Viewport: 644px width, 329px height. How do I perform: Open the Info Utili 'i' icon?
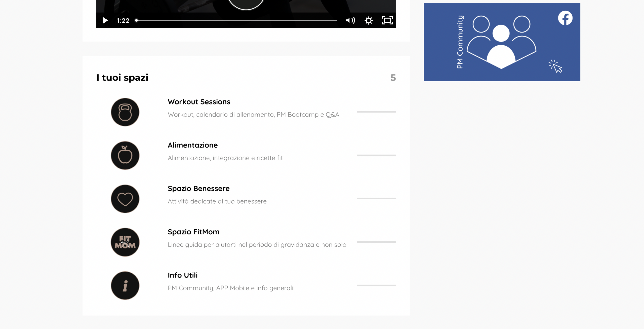(125, 285)
